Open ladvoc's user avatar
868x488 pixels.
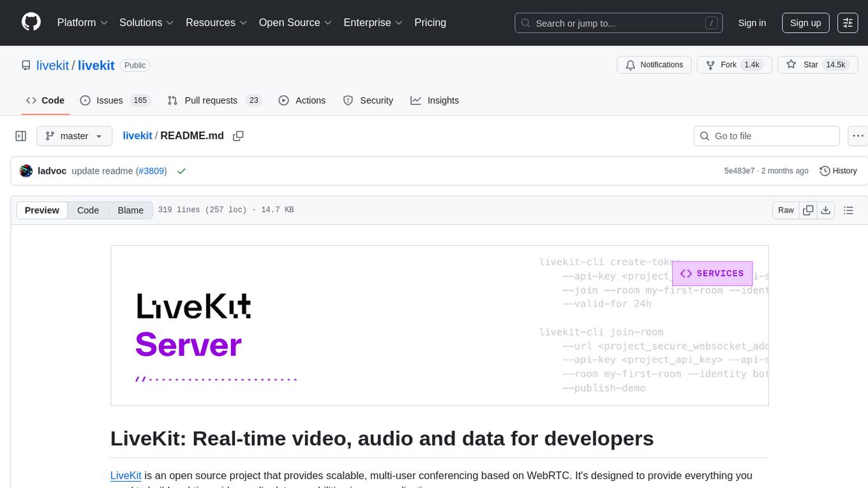tap(26, 171)
